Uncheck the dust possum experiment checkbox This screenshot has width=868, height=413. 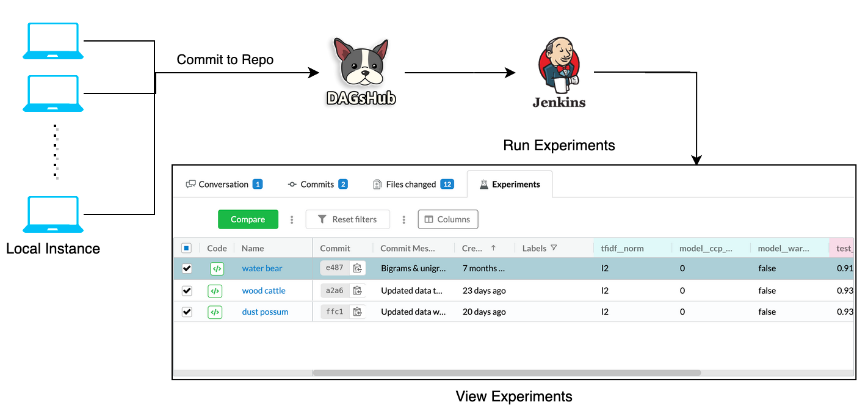pos(187,312)
